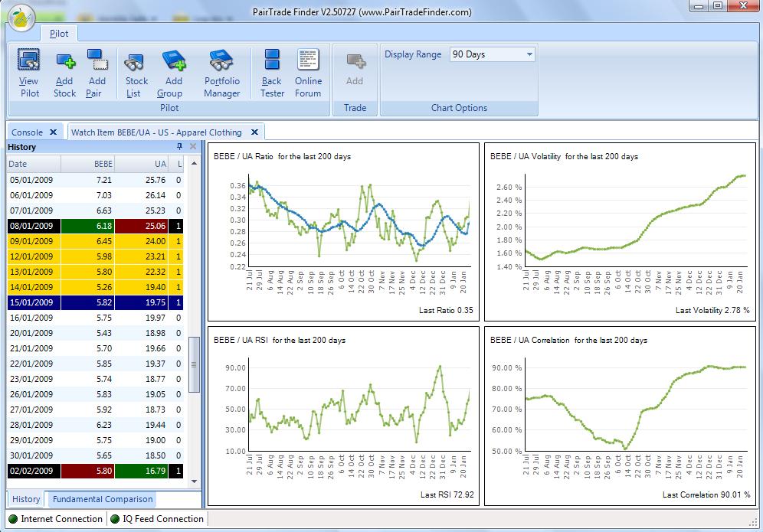The width and height of the screenshot is (763, 532).
Task: Select the 15/01/2009 blue-highlighted row
Action: [95, 302]
